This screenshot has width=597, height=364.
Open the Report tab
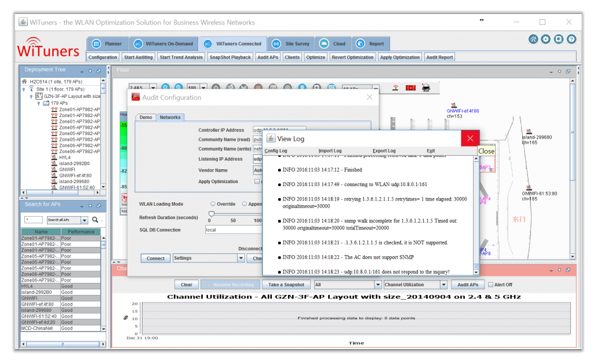point(370,44)
